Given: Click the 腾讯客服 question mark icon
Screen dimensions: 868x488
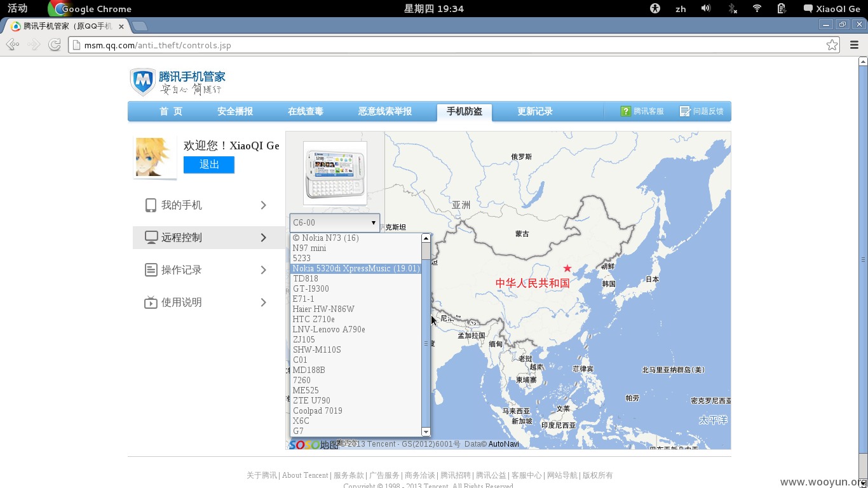Looking at the screenshot, I should (626, 111).
